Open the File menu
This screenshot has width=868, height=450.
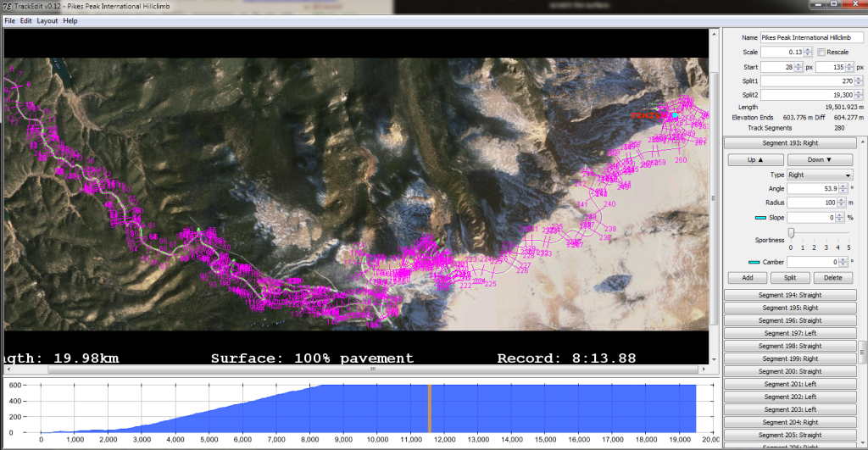[x=9, y=20]
